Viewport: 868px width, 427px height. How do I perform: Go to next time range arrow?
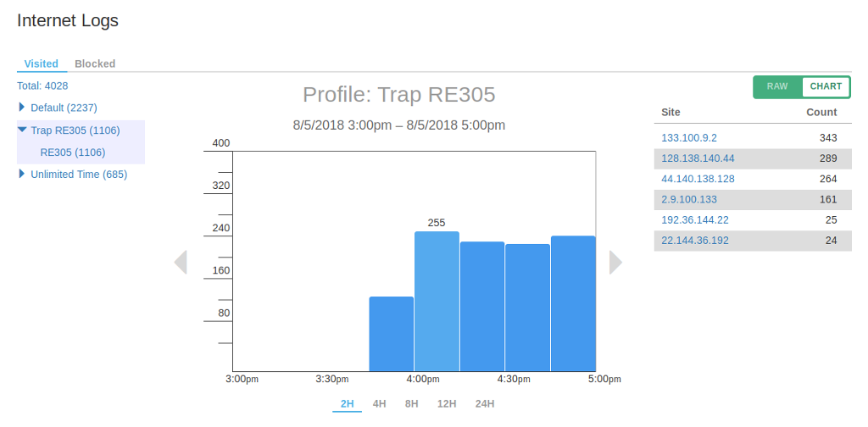click(615, 263)
